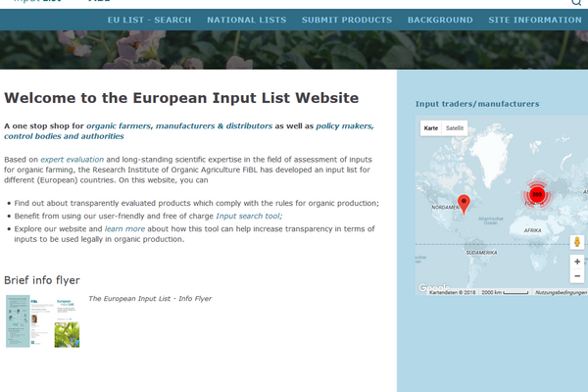Zoom in the map with plus button
This screenshot has width=588, height=392.
(577, 262)
